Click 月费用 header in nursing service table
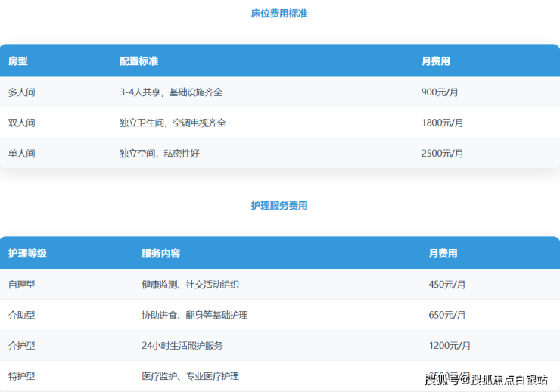560x392 pixels. (443, 254)
